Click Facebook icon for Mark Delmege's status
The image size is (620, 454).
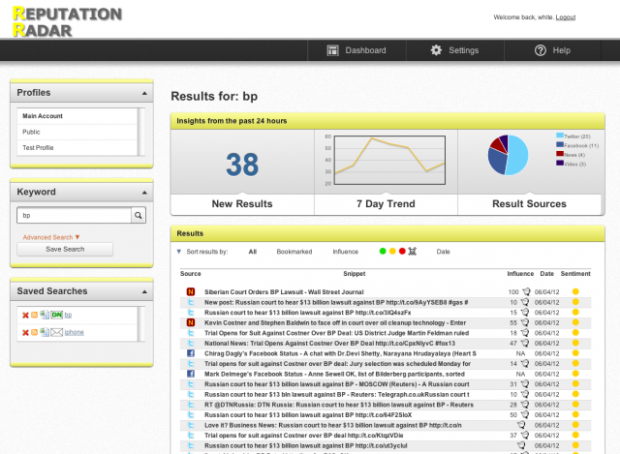coord(191,374)
